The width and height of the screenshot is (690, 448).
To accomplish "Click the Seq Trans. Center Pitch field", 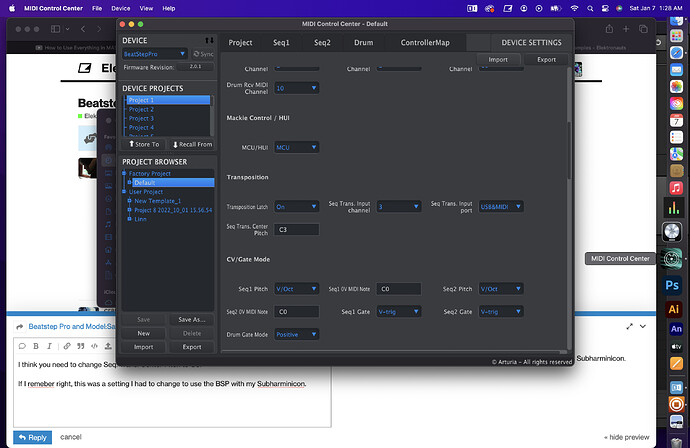I will point(296,230).
